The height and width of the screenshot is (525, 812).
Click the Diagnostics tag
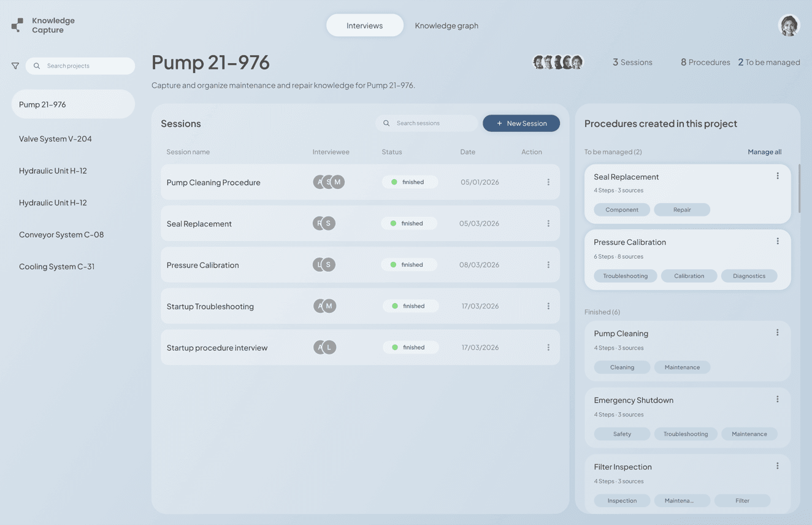tap(749, 276)
